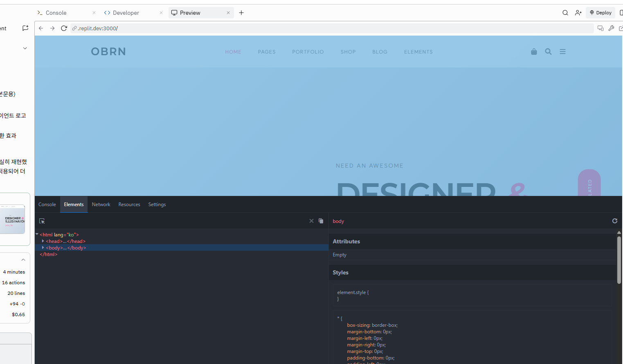
Task: Collapse the html root node
Action: click(37, 234)
